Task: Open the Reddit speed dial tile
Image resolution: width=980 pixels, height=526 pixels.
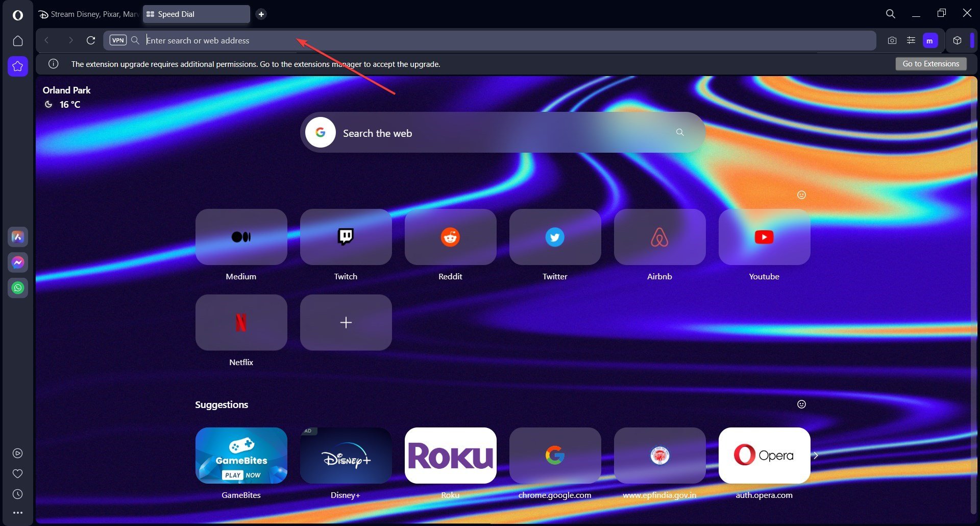Action: click(451, 237)
